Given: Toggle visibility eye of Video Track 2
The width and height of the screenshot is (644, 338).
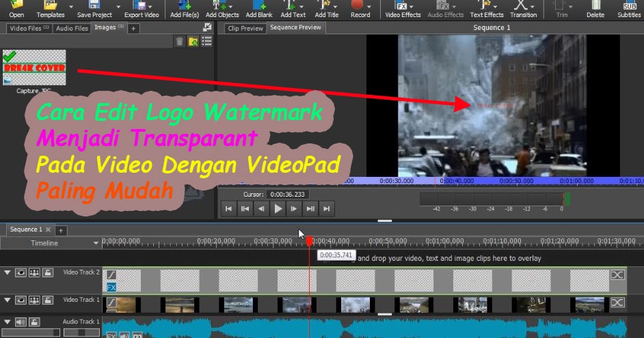Looking at the screenshot, I should 21,272.
